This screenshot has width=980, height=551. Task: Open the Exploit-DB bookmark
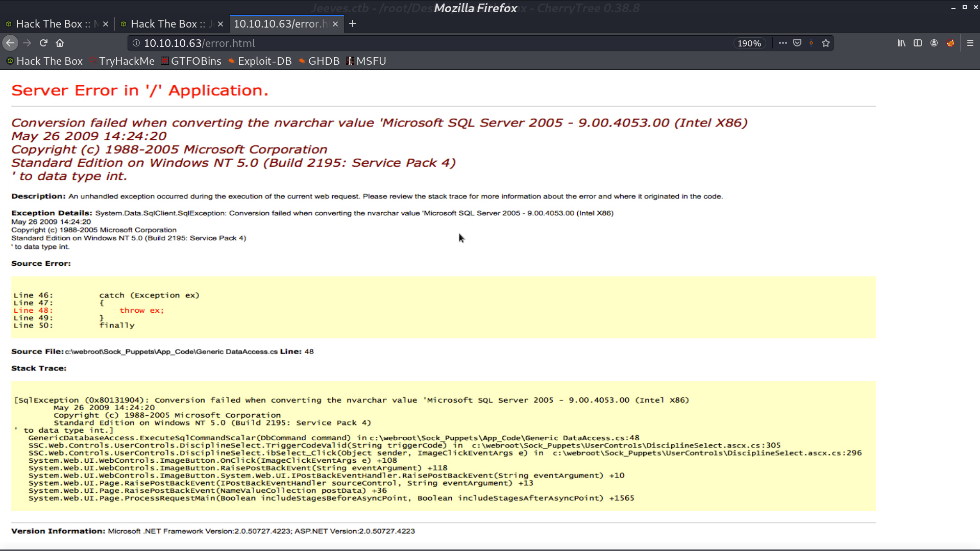pyautogui.click(x=260, y=61)
